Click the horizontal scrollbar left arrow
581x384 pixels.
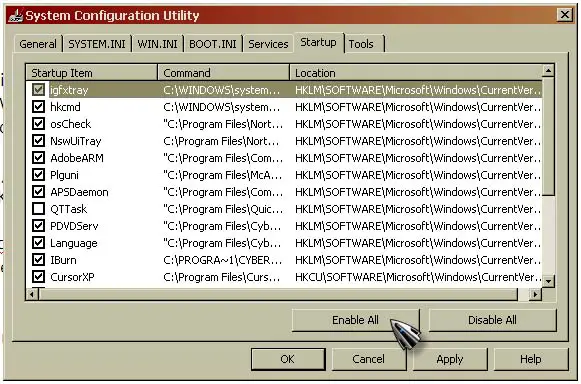[x=32, y=294]
